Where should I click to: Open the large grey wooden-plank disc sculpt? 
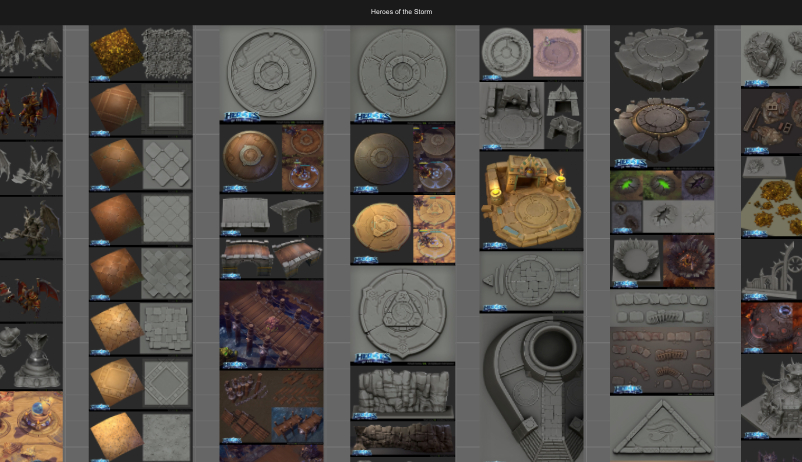(x=272, y=74)
